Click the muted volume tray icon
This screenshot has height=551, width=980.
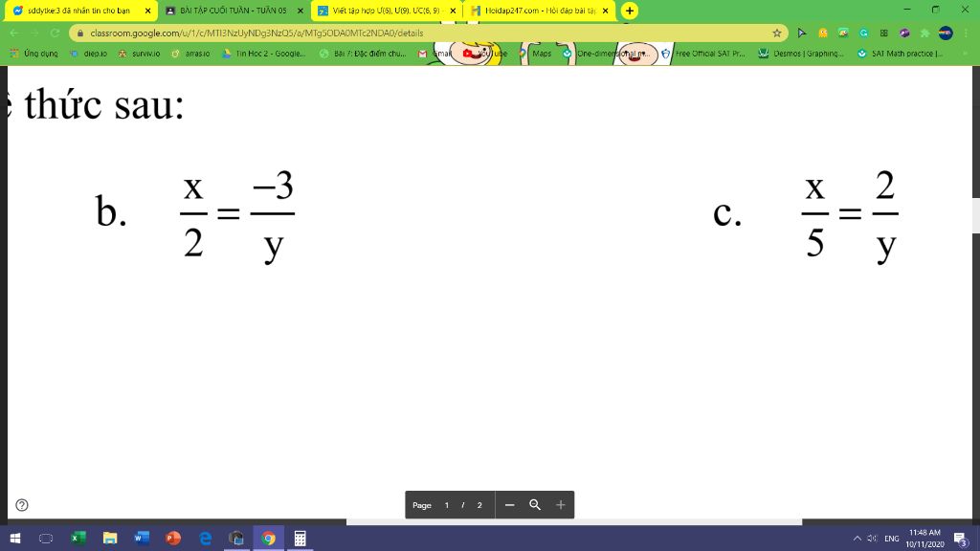tap(872, 538)
